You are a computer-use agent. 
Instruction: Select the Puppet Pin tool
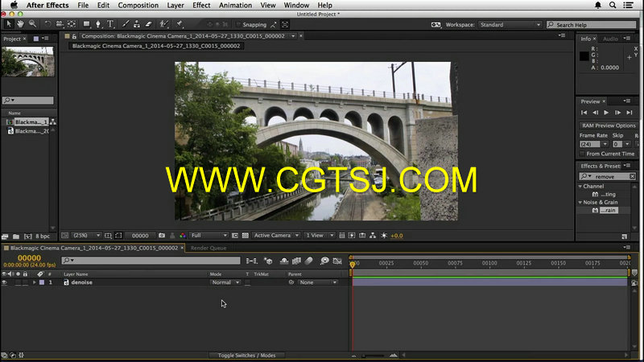[180, 24]
